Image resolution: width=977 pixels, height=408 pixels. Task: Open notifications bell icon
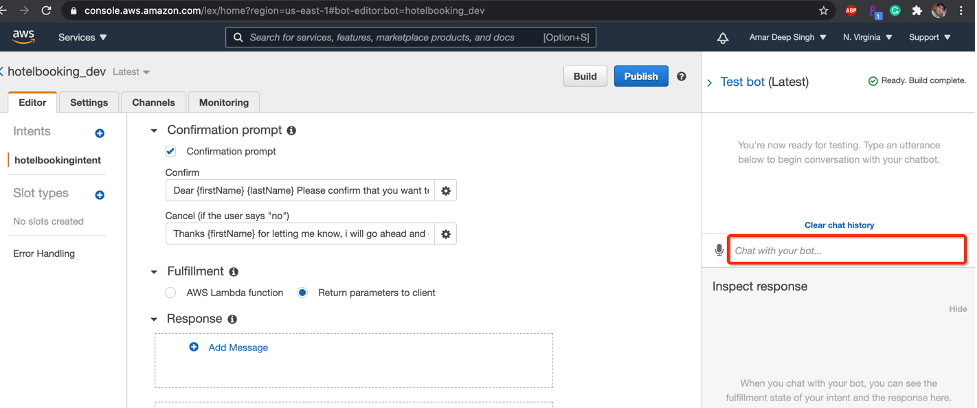[x=723, y=38]
